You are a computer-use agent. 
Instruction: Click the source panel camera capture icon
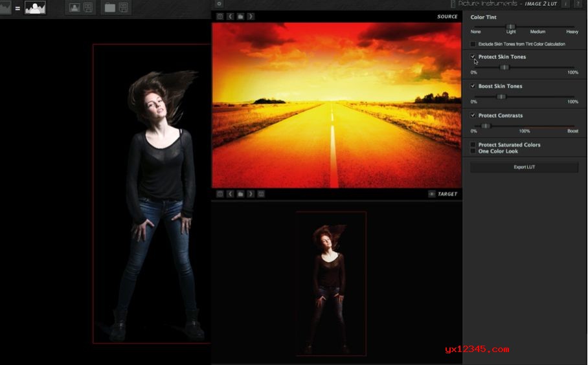(220, 16)
